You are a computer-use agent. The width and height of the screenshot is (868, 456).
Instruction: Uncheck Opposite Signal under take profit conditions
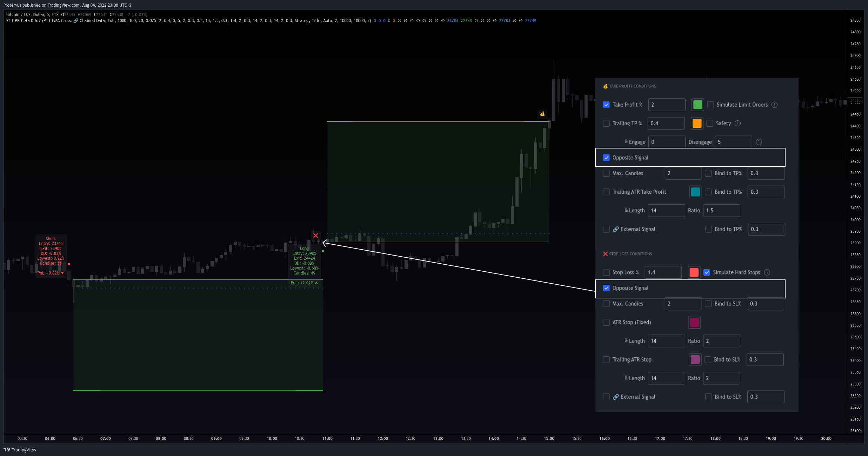point(606,158)
